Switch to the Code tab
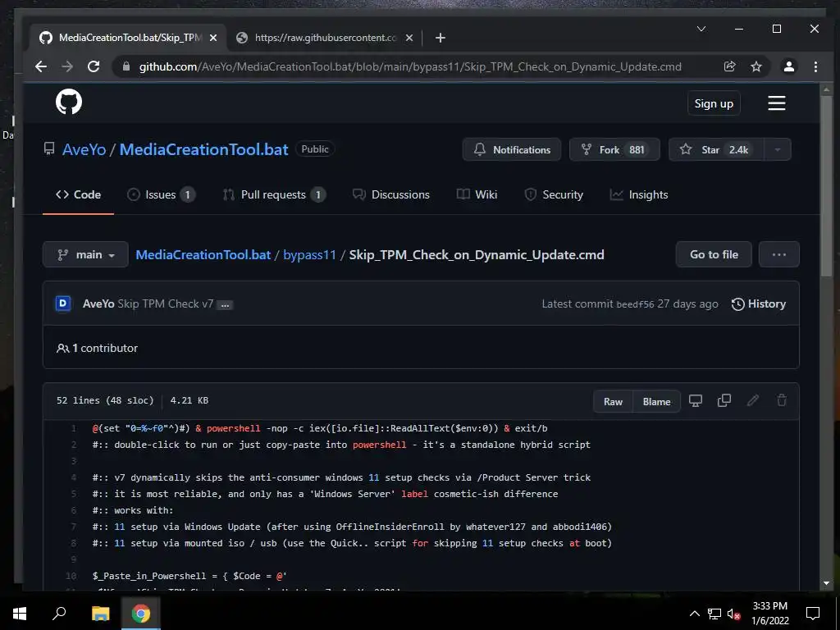 tap(78, 194)
